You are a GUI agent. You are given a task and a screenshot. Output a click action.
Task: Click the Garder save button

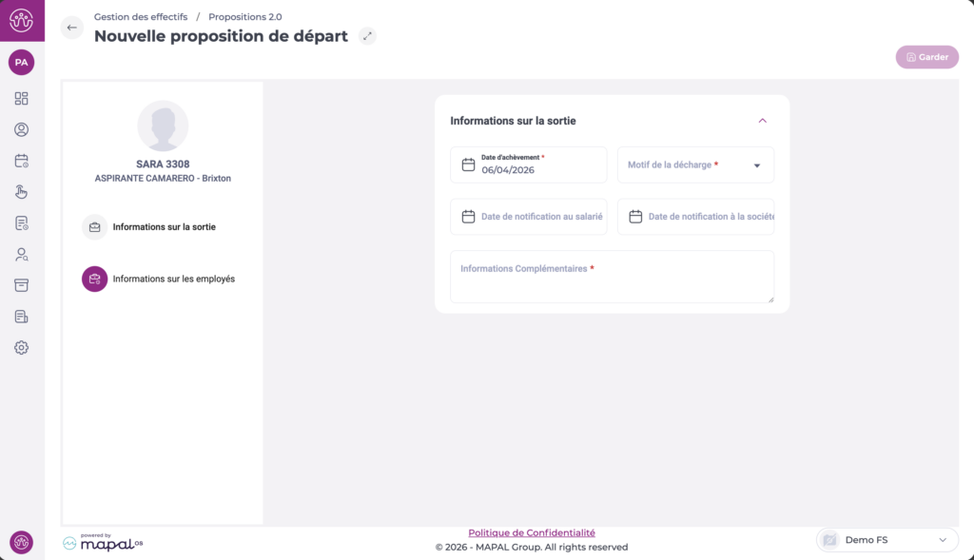tap(926, 57)
